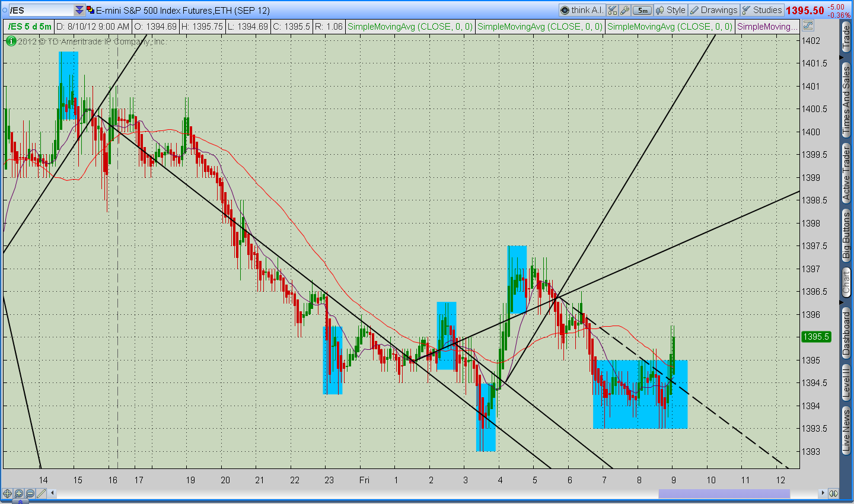Click the price-axis settings icon above scale

pyautogui.click(x=808, y=26)
